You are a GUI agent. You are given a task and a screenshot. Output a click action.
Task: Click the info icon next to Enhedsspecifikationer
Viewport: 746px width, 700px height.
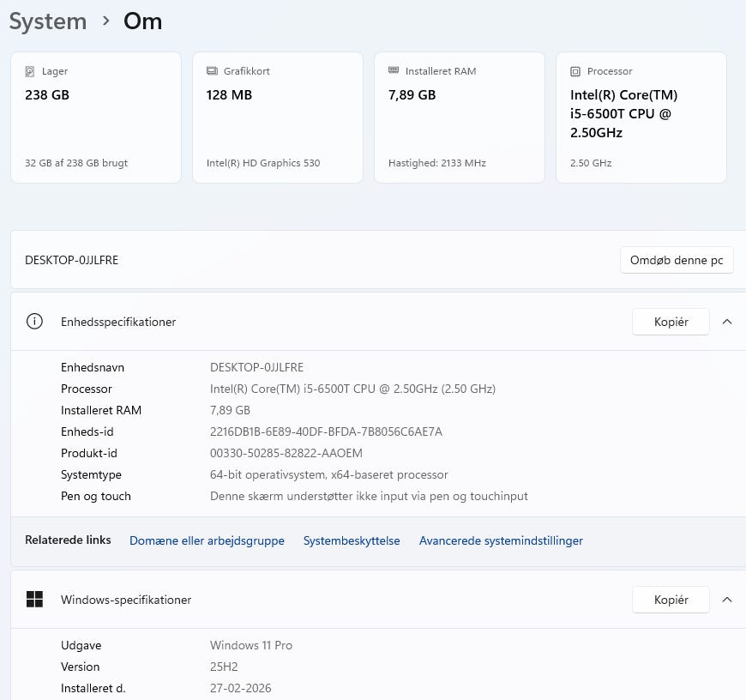pyautogui.click(x=34, y=322)
